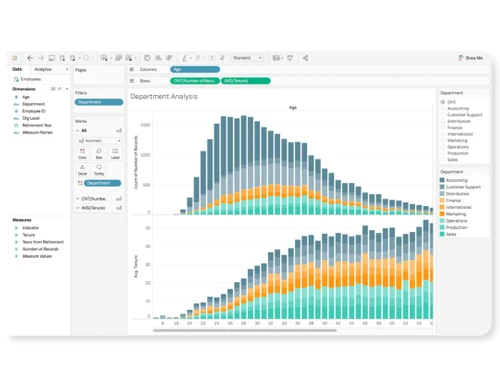Click the sort descending icon
500x375 pixels.
(169, 58)
